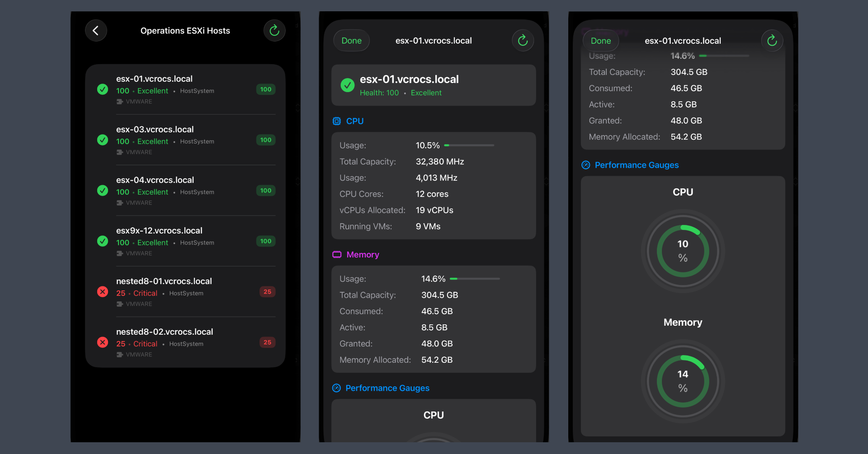
Task: Click the 100 health badge for esx-01.vcrocs.local
Action: [266, 89]
